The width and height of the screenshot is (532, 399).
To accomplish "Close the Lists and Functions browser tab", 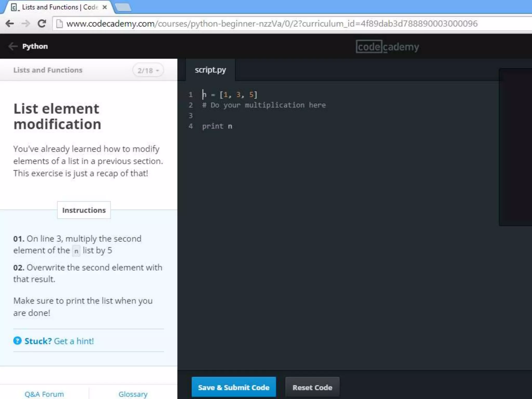I will [105, 7].
